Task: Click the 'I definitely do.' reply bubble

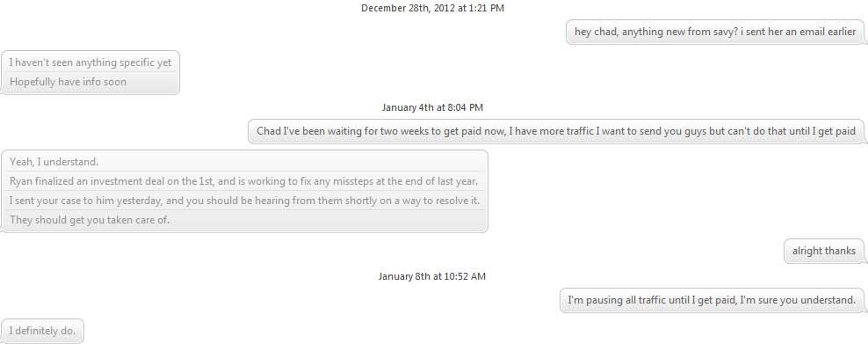Action: [x=42, y=332]
